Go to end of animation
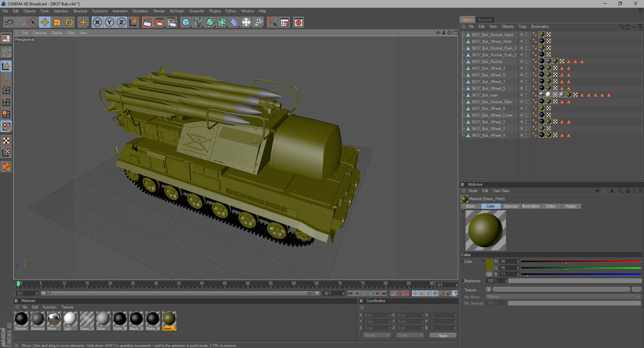 coord(384,293)
